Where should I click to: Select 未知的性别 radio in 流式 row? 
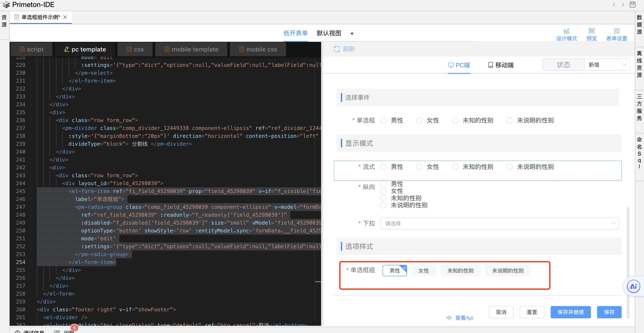[x=455, y=167]
